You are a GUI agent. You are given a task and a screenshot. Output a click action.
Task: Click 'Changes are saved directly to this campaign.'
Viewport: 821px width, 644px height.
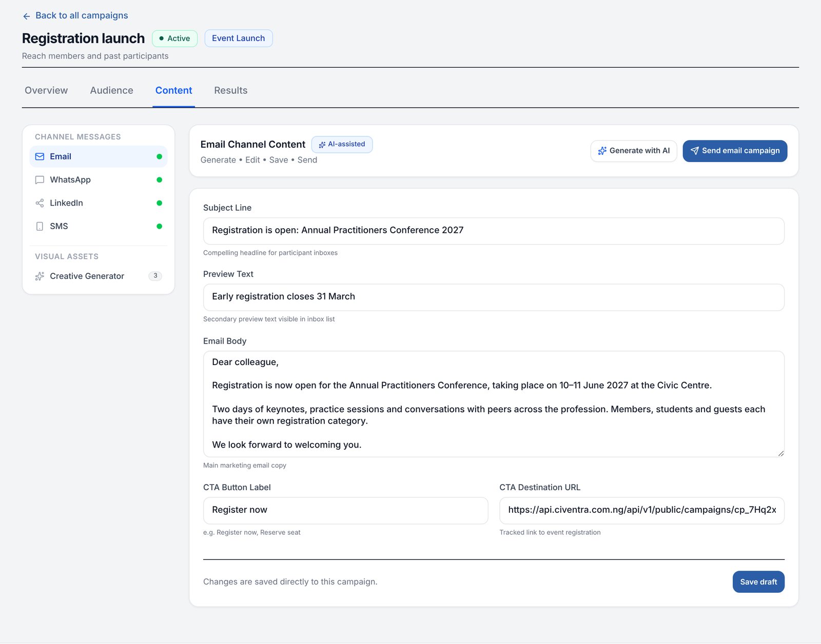[290, 582]
